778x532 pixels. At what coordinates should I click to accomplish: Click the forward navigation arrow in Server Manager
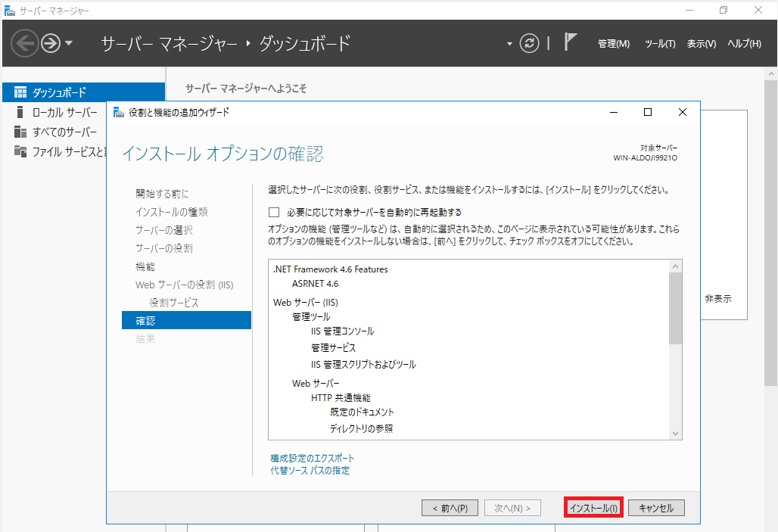[51, 43]
